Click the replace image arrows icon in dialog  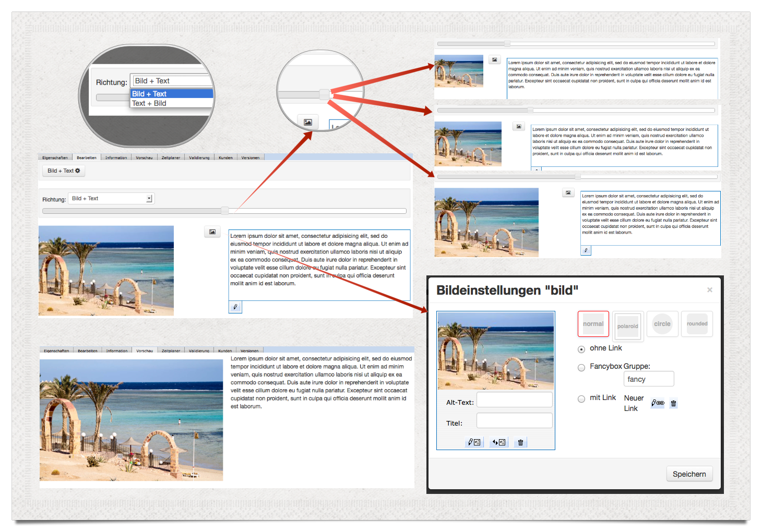[x=498, y=442]
